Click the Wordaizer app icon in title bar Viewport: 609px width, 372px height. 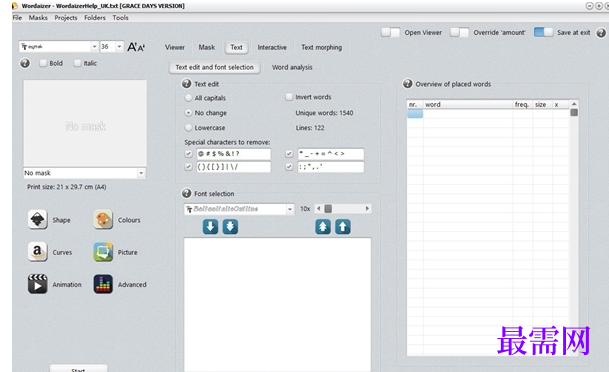15,6
